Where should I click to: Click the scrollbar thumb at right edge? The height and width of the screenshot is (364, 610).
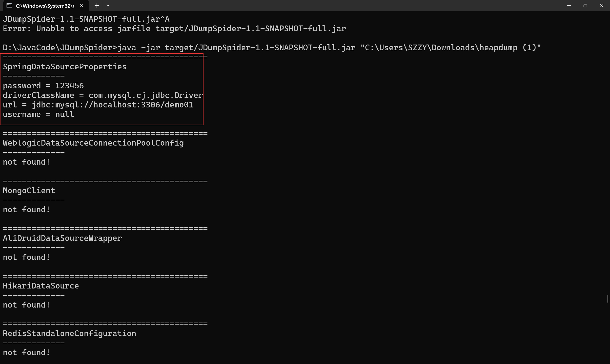(x=608, y=299)
